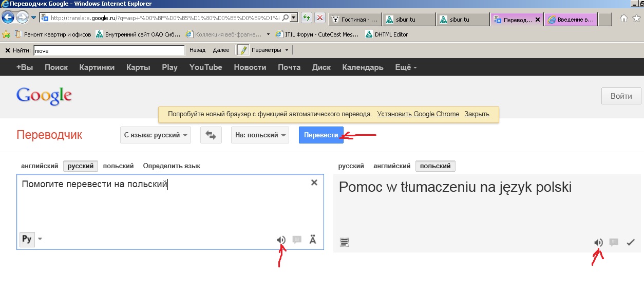Open the input method dropdown arrow
Image resolution: width=644 pixels, height=288 pixels.
[x=40, y=239]
